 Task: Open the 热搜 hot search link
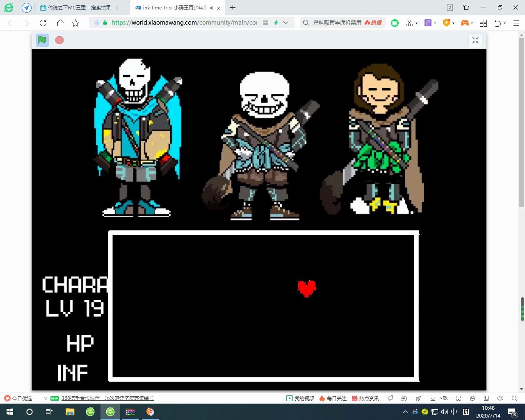pos(373,23)
